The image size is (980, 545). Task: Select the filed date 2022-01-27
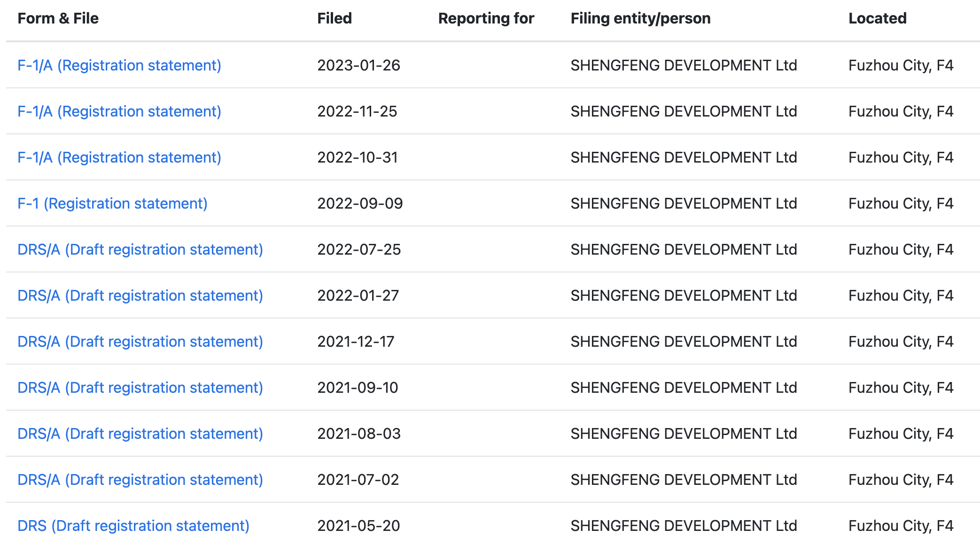pyautogui.click(x=358, y=296)
